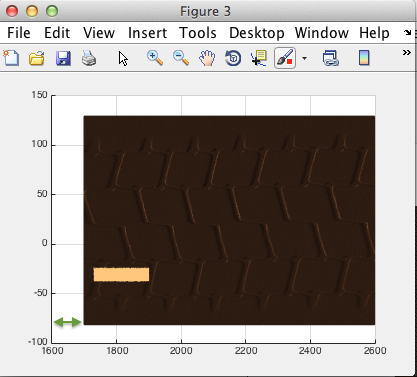Screen dimensions: 417x377
Task: Show more toolbar items via the chevron
Action: (x=407, y=53)
